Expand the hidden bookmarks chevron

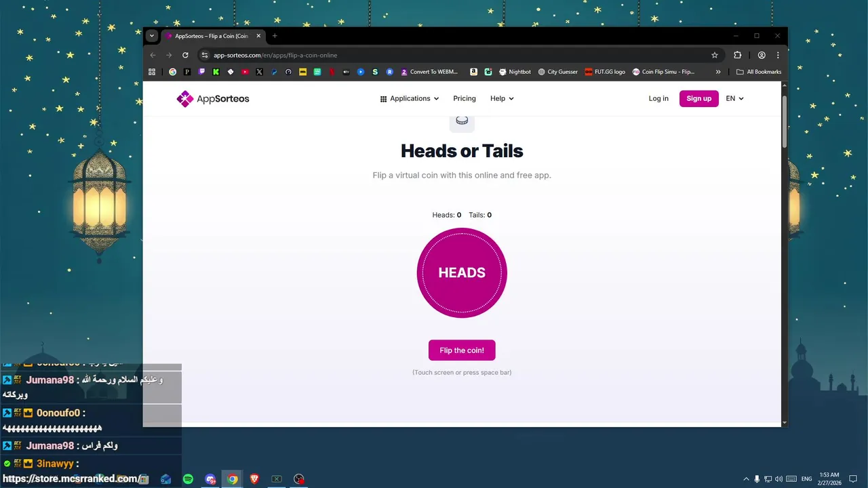pos(718,71)
